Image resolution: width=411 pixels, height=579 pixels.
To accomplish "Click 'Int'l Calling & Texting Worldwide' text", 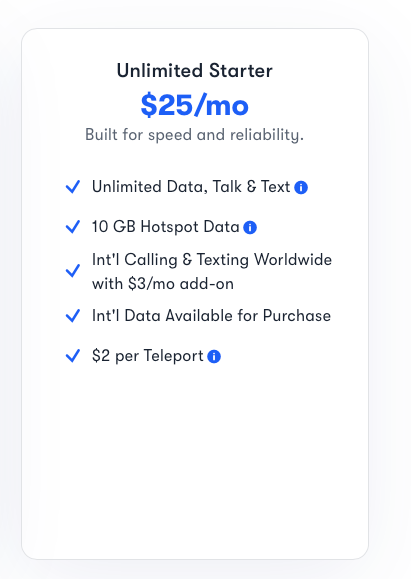I will (x=212, y=260).
